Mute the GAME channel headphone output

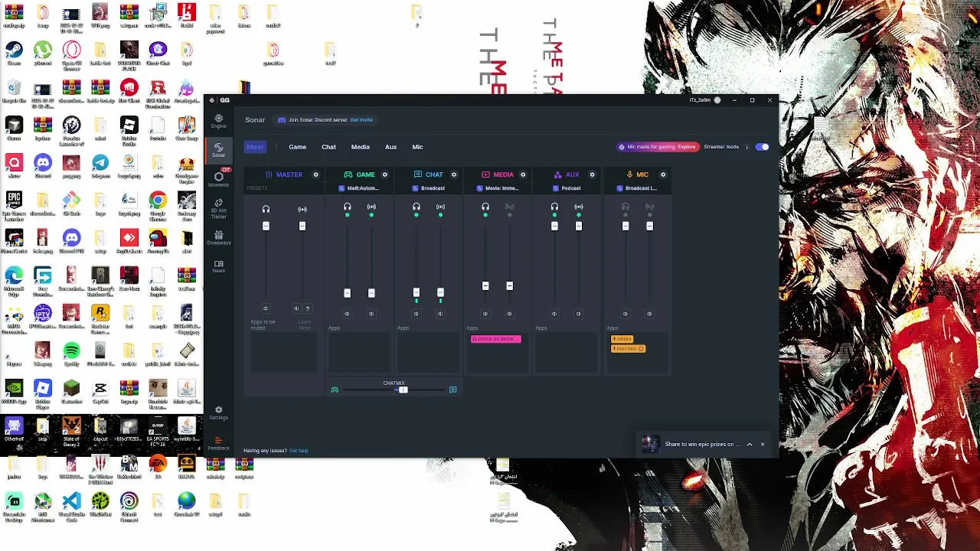coord(347,314)
